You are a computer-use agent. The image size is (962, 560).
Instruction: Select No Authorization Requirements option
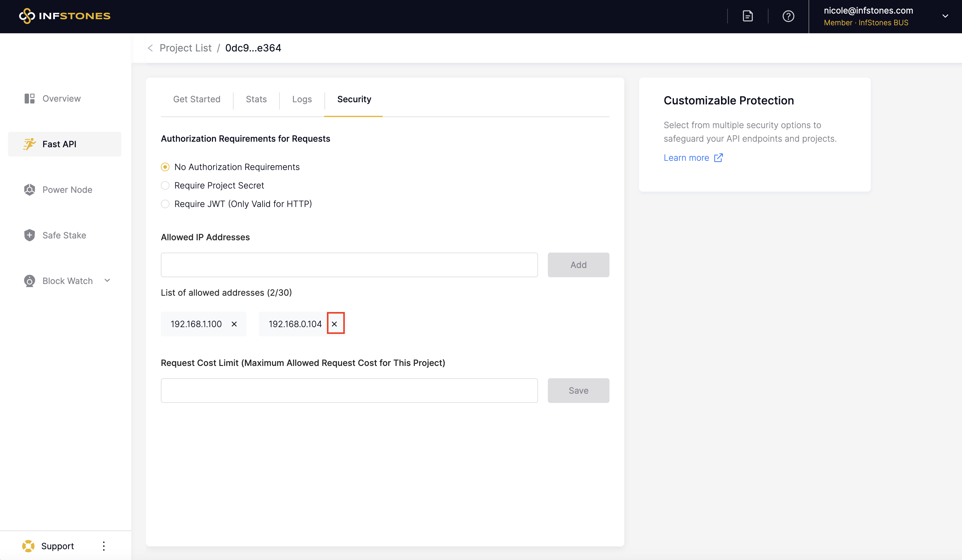click(x=165, y=167)
